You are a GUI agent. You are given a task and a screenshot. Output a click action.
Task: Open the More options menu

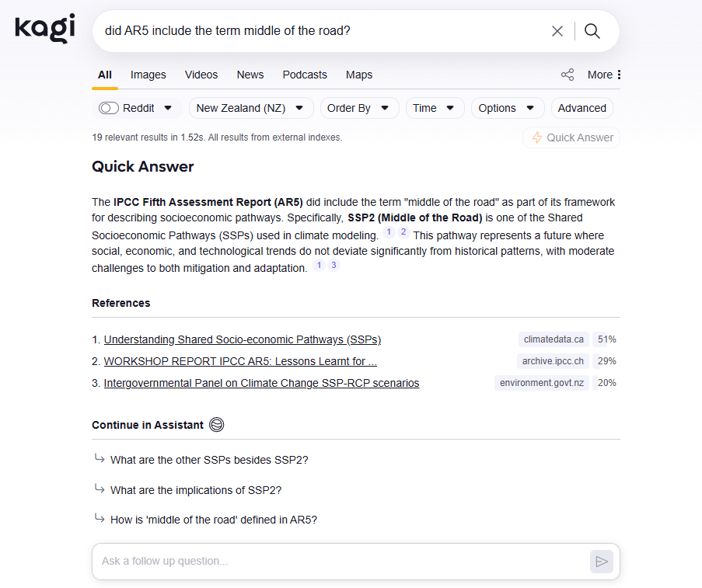click(604, 75)
